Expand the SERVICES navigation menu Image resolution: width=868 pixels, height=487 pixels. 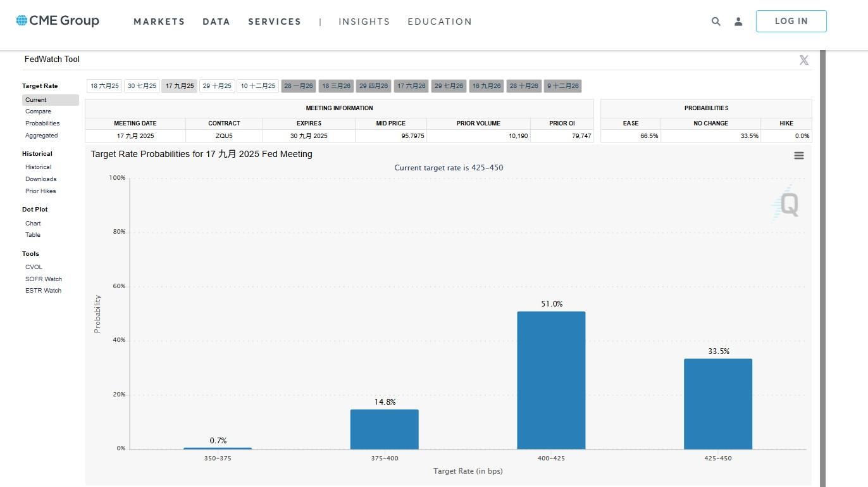pos(275,22)
